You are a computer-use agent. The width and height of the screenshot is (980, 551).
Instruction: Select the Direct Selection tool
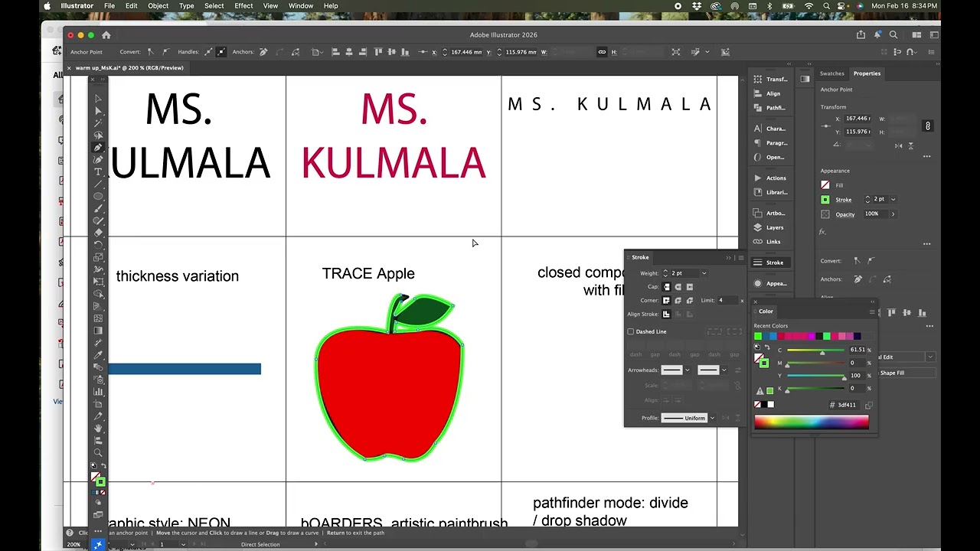[98, 111]
